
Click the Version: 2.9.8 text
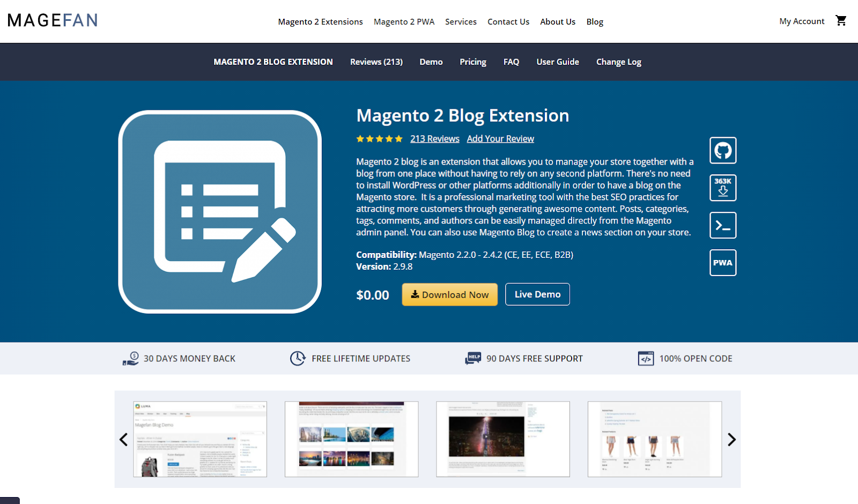click(x=384, y=266)
